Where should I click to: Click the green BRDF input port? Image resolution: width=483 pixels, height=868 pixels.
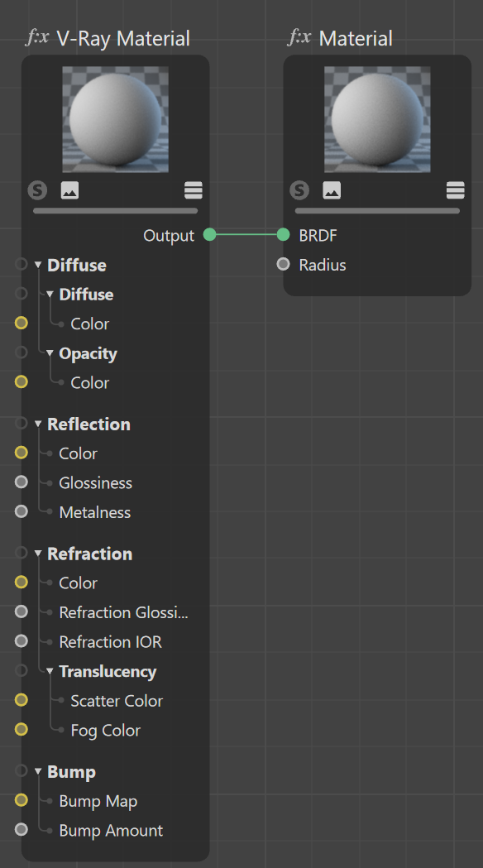[284, 235]
